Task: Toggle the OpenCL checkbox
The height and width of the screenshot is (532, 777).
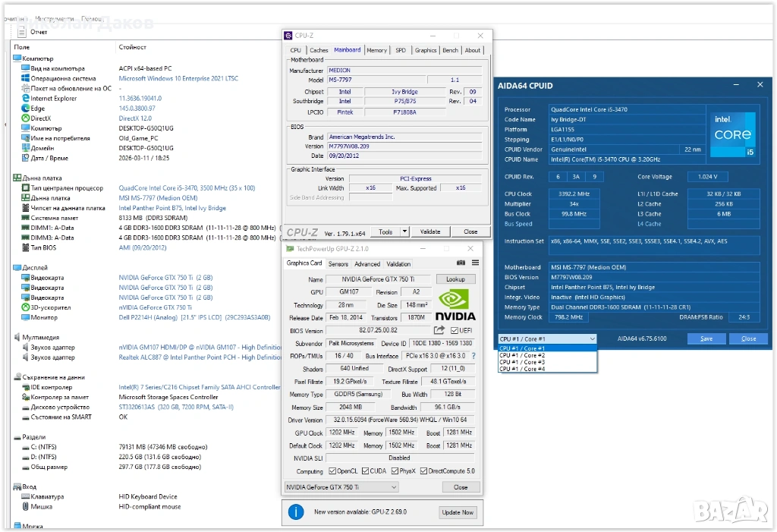Action: pyautogui.click(x=331, y=471)
